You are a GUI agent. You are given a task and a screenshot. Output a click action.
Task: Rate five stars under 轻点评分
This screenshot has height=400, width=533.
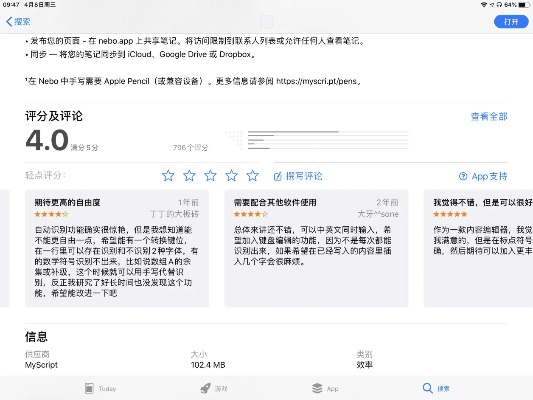[253, 176]
